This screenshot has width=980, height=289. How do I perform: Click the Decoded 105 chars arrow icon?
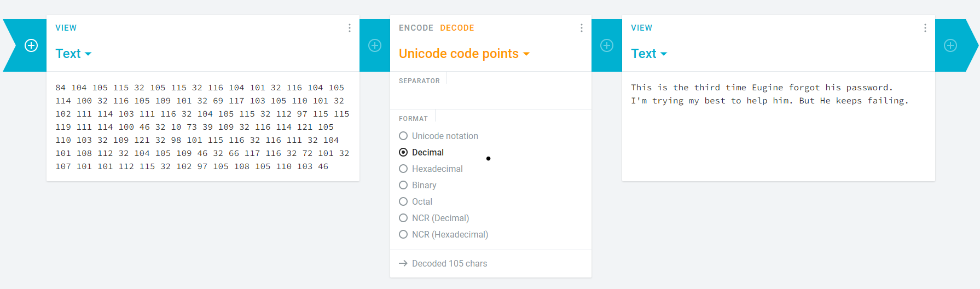(x=403, y=263)
